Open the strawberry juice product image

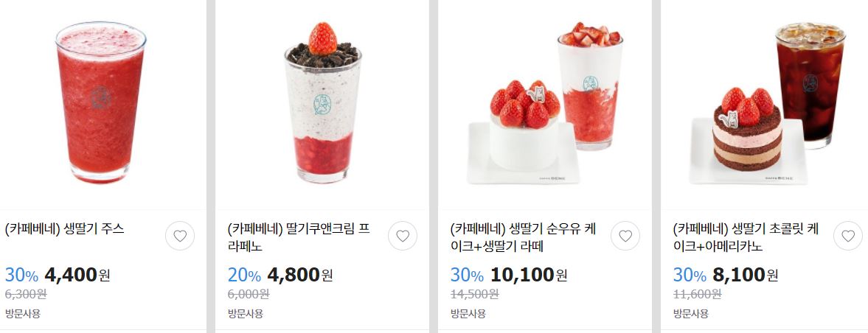pos(101,103)
